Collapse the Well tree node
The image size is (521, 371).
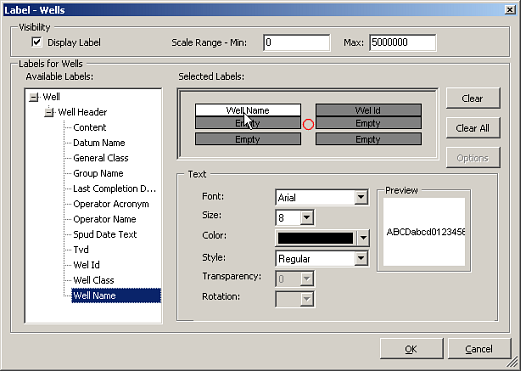click(x=33, y=97)
